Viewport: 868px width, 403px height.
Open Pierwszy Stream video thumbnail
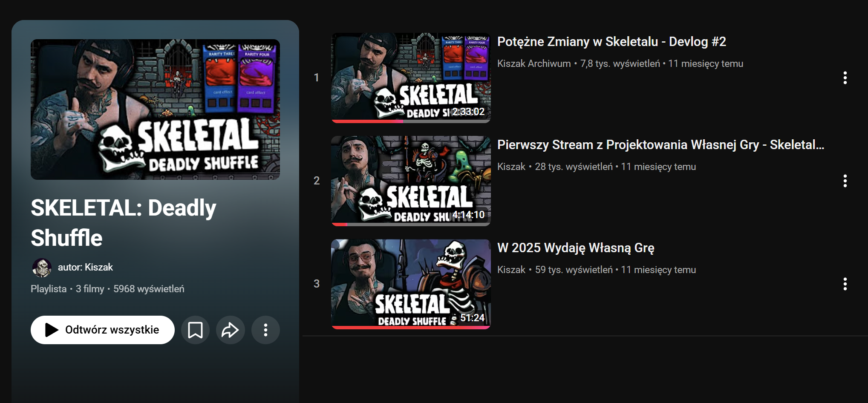[411, 180]
